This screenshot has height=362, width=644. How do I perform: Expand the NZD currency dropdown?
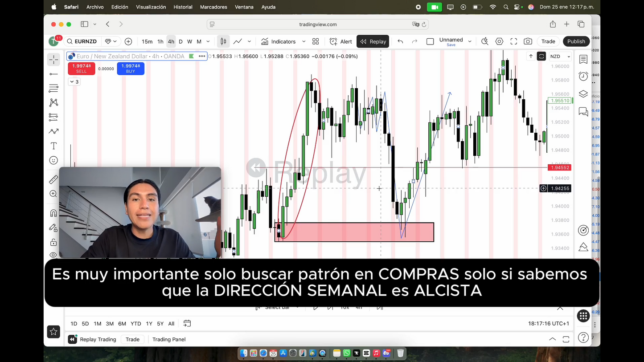click(568, 57)
